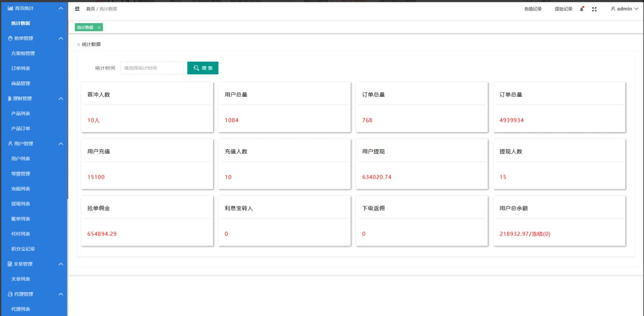Open 订单列表 in the sidebar
Viewport: 644px width, 316px height.
point(21,69)
